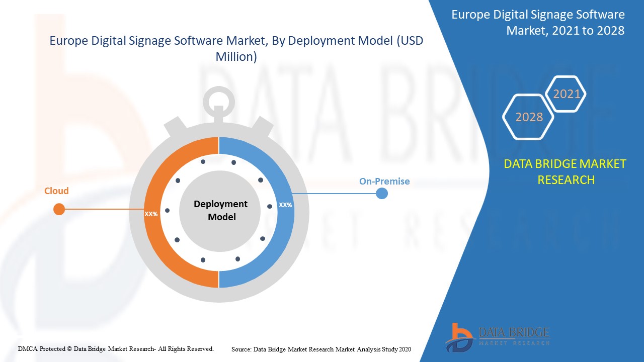The image size is (644, 362).
Task: Click the DMCA Protected copyright notice
Action: [x=115, y=348]
